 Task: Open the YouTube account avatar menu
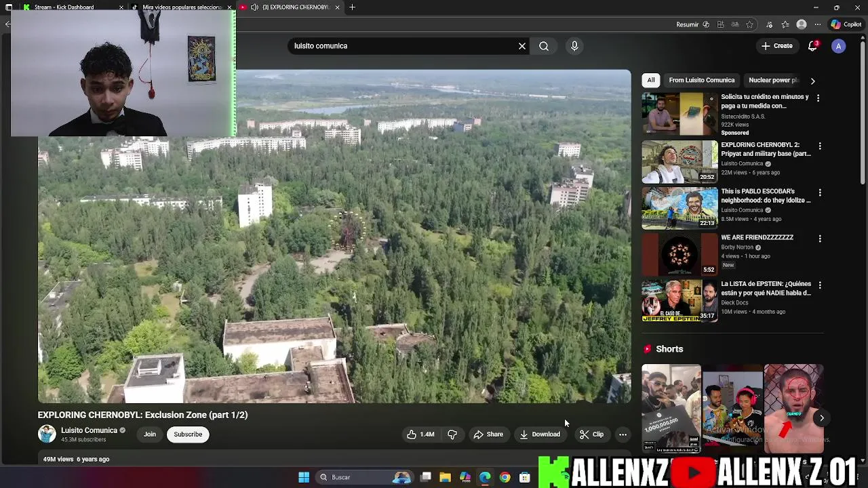coord(839,46)
